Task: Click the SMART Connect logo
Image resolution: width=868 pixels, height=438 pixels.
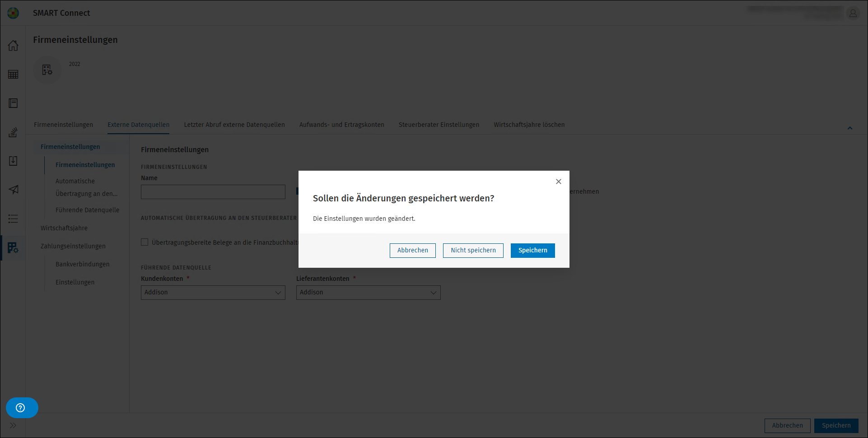Action: tap(13, 13)
